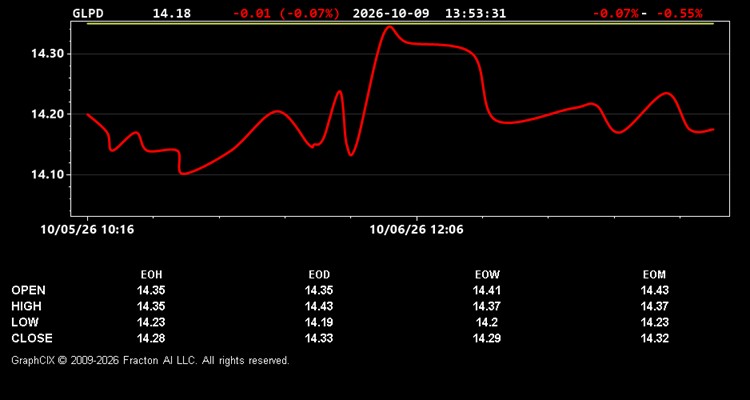Click the -0.55% range value at top right
The image size is (750, 400).
(679, 13)
